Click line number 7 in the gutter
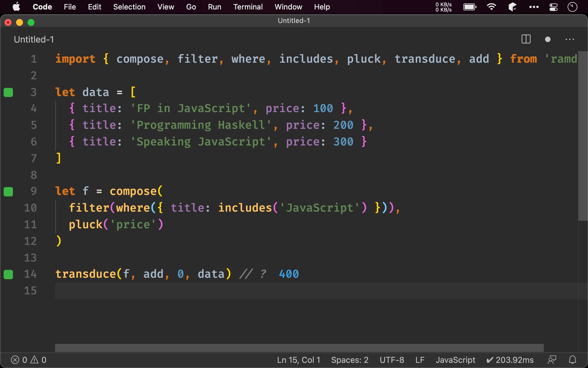Screen dimensions: 588x368 [x=34, y=158]
